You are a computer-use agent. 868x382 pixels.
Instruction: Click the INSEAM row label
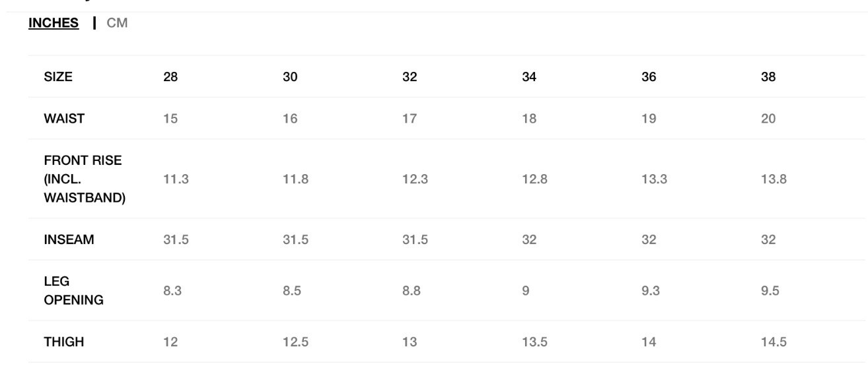click(69, 239)
